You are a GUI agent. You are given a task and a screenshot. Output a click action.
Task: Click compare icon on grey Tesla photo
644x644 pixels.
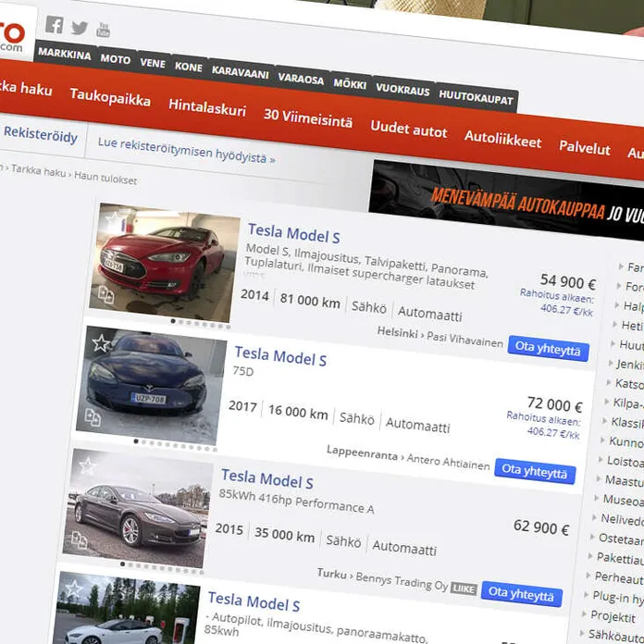80,540
